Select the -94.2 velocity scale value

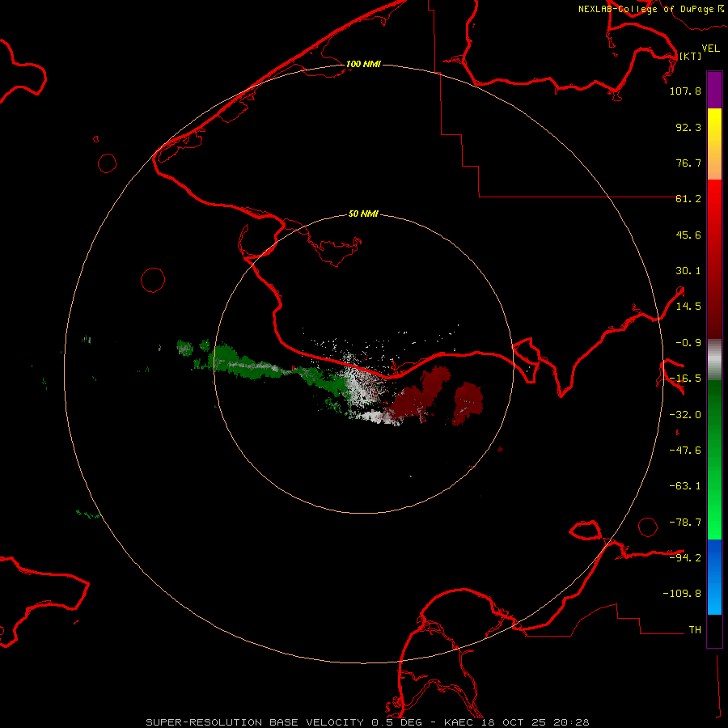point(685,557)
